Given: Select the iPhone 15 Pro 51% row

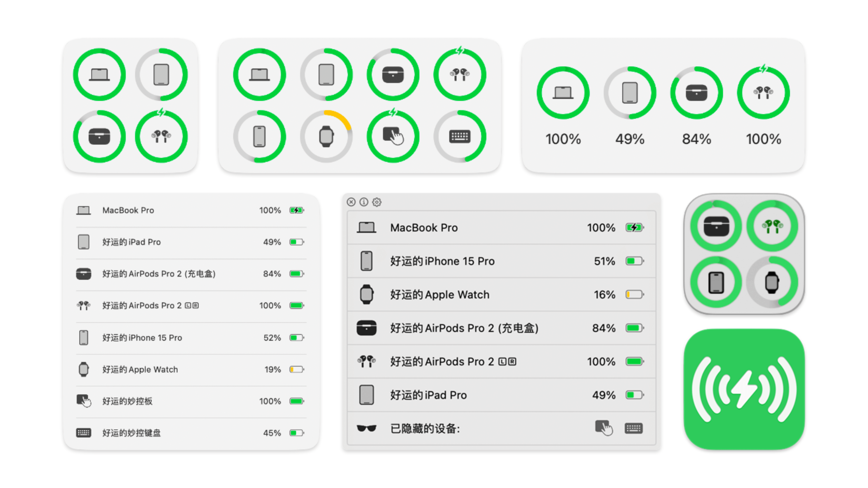Looking at the screenshot, I should [501, 261].
